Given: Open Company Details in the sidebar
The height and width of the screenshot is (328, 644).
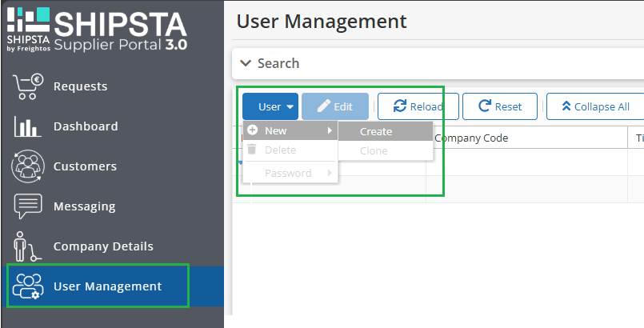Looking at the screenshot, I should point(113,246).
